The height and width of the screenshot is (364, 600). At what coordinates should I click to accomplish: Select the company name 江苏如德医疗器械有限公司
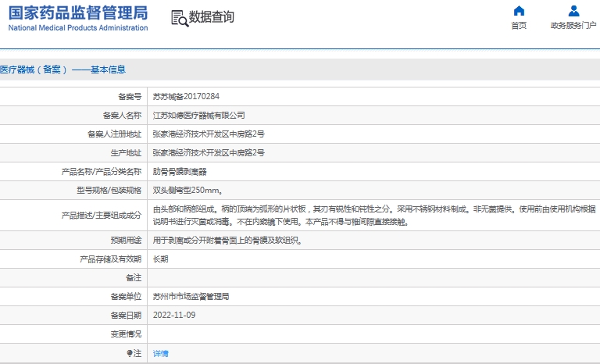(x=199, y=115)
